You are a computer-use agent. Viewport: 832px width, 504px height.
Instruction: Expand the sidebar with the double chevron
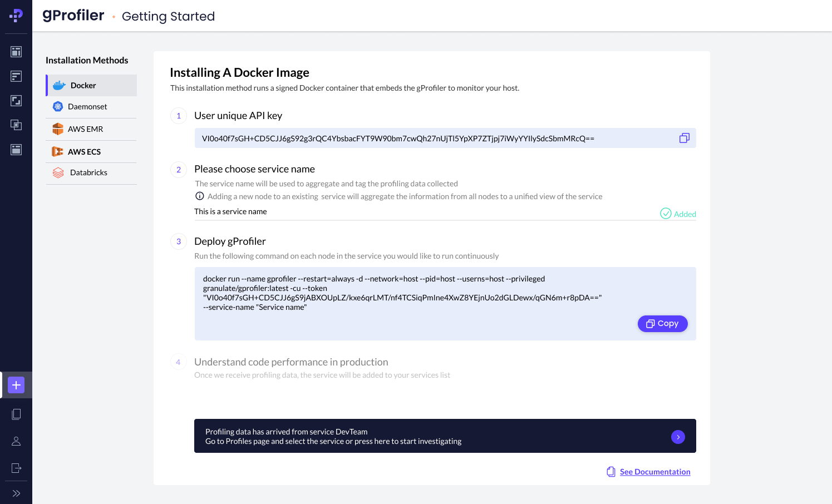point(16,493)
